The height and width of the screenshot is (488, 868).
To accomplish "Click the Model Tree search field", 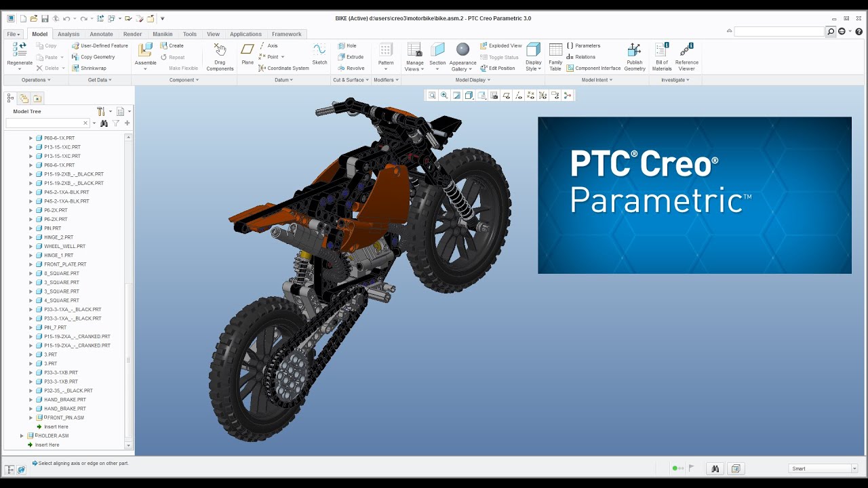I will 47,123.
